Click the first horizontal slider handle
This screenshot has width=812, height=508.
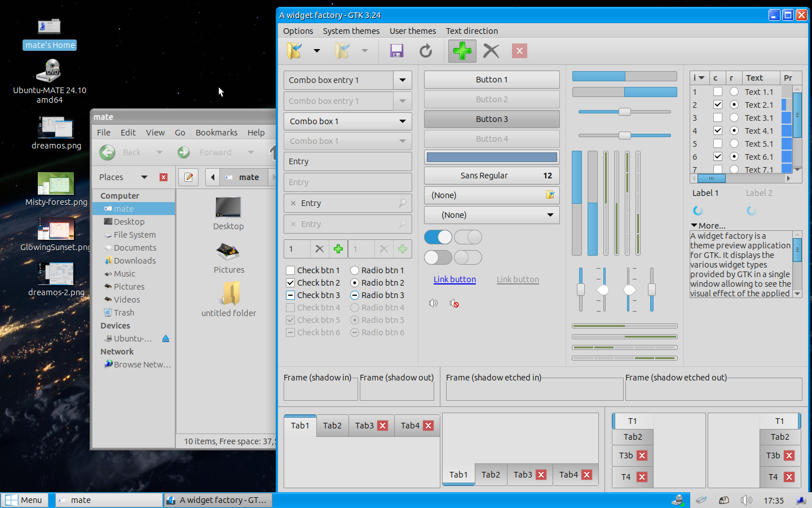pyautogui.click(x=625, y=112)
